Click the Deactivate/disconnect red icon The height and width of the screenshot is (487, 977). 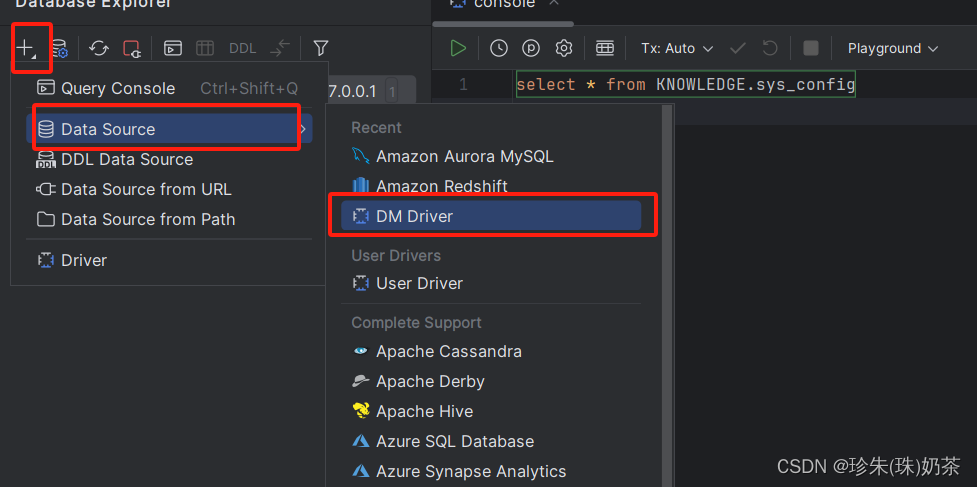132,49
